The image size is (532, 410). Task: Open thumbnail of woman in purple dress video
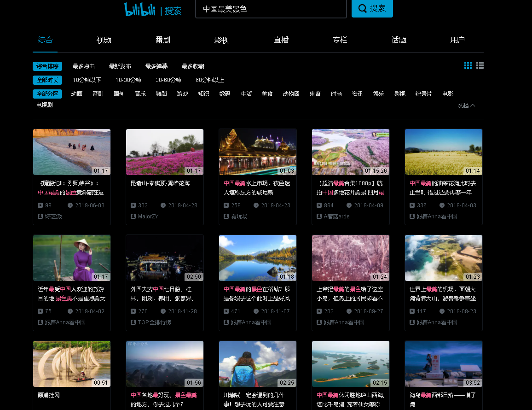tap(72, 258)
